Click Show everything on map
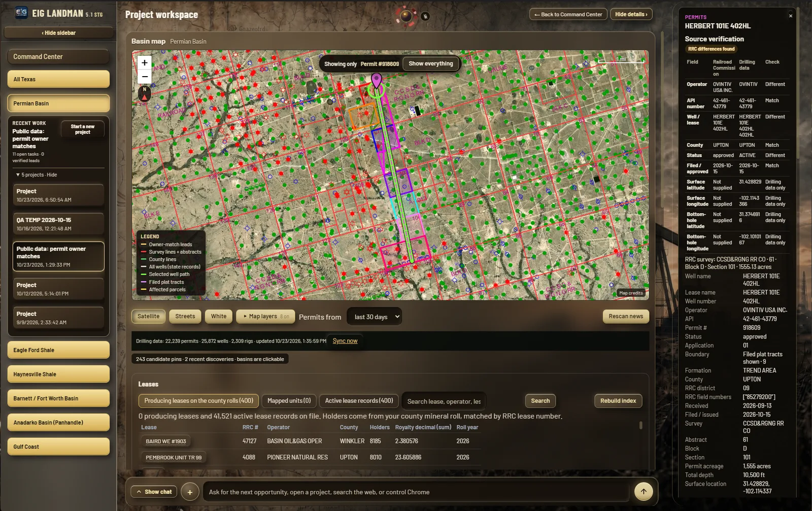The image size is (812, 511). coord(431,63)
